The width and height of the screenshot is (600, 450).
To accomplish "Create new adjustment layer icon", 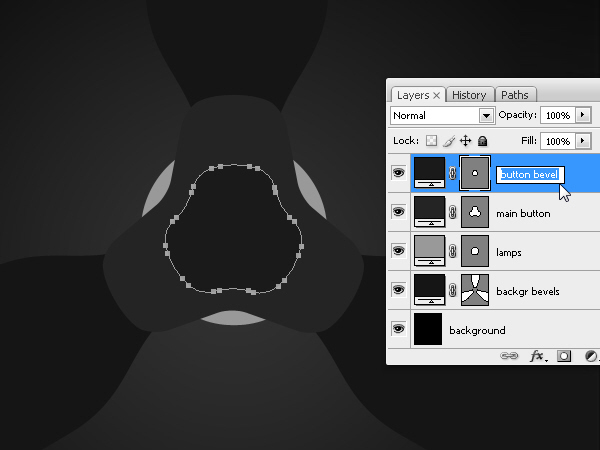I will pyautogui.click(x=591, y=356).
